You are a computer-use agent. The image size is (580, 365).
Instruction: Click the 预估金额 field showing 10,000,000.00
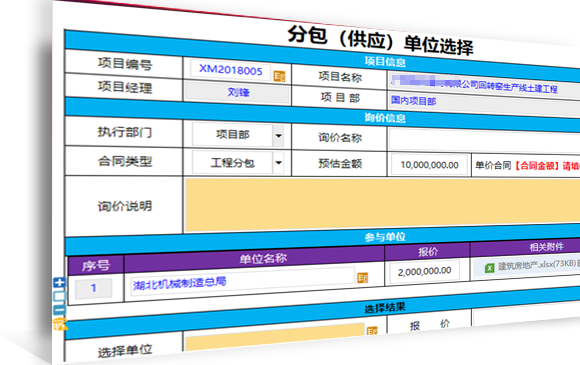pyautogui.click(x=429, y=165)
